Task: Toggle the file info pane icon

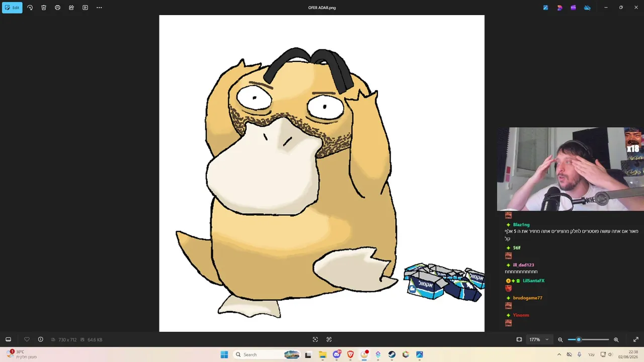Action: [41, 339]
